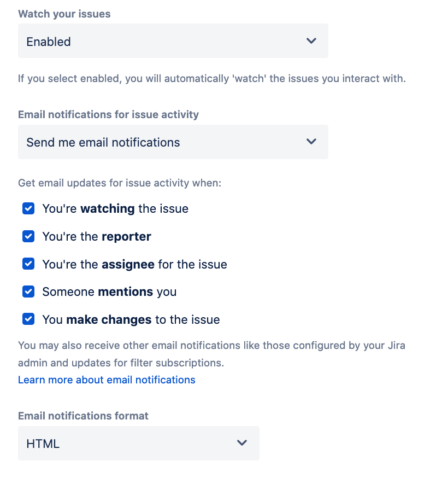Uncheck the "Someone mentions you" checkbox
Viewport: 448px width, 478px height.
(x=28, y=292)
